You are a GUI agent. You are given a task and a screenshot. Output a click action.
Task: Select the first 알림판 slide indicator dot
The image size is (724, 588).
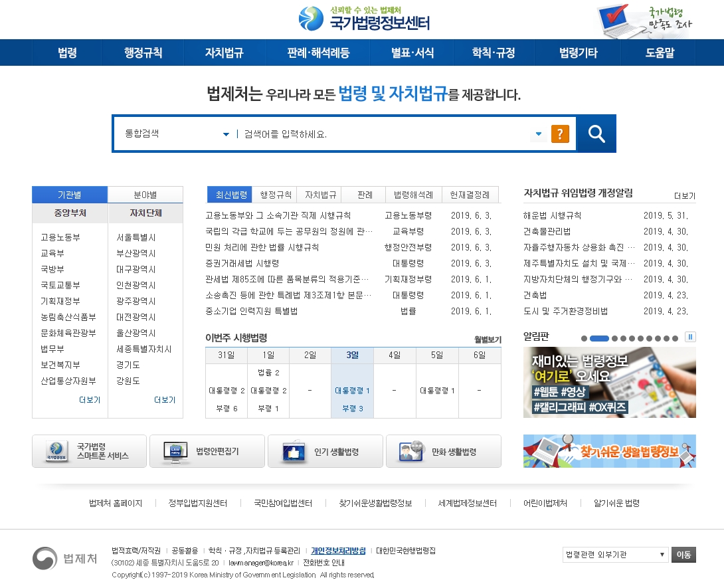coord(585,338)
